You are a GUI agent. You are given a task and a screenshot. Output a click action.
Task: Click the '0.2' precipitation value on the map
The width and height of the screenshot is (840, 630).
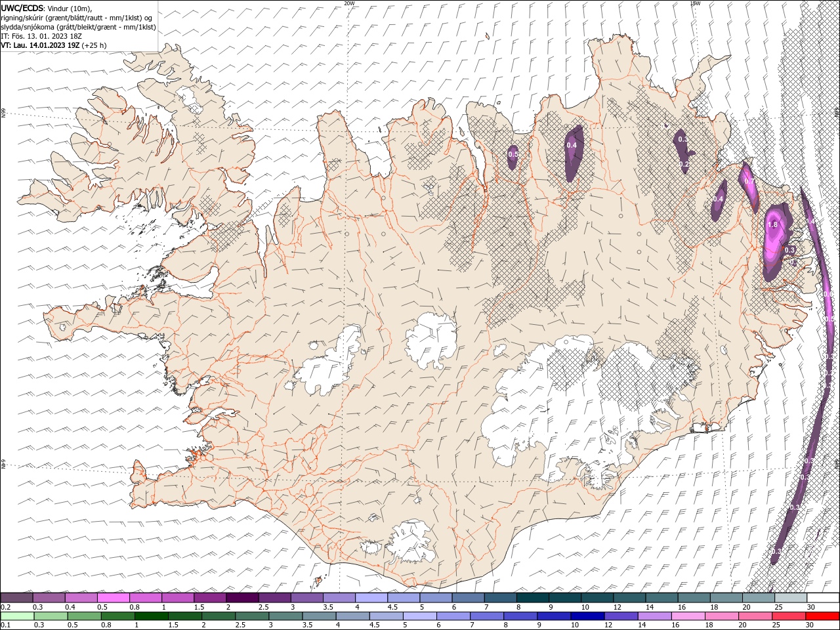click(683, 164)
